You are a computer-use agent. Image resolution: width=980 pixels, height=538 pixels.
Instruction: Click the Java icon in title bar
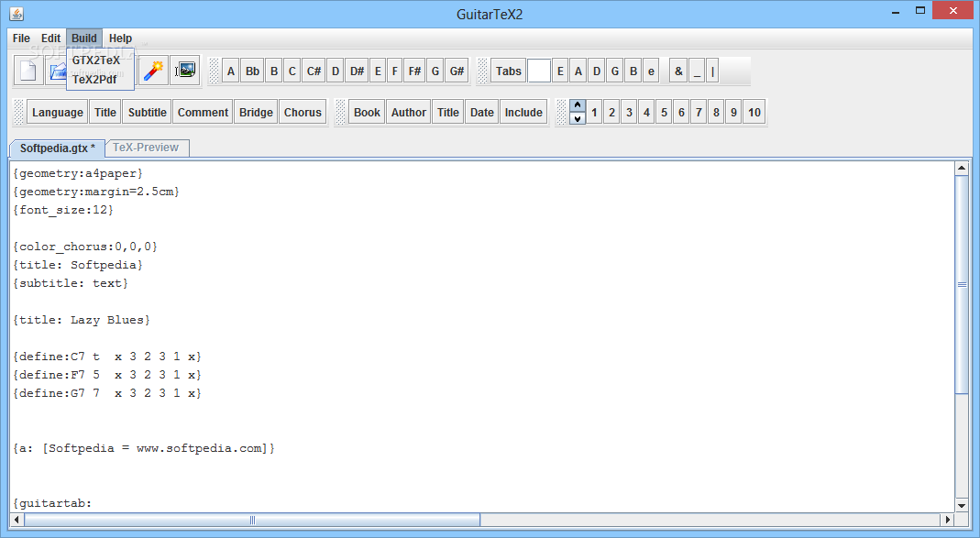coord(17,13)
